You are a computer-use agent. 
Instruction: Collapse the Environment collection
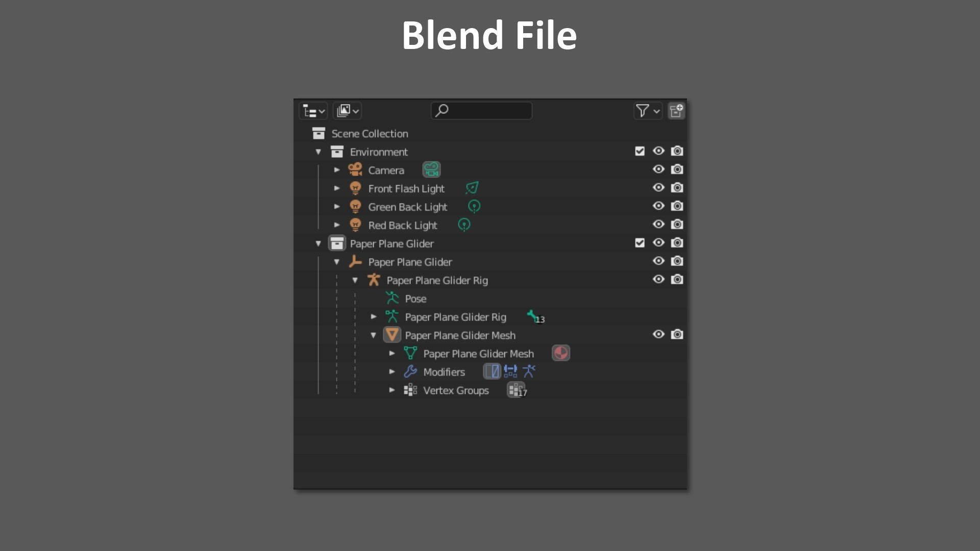click(318, 152)
